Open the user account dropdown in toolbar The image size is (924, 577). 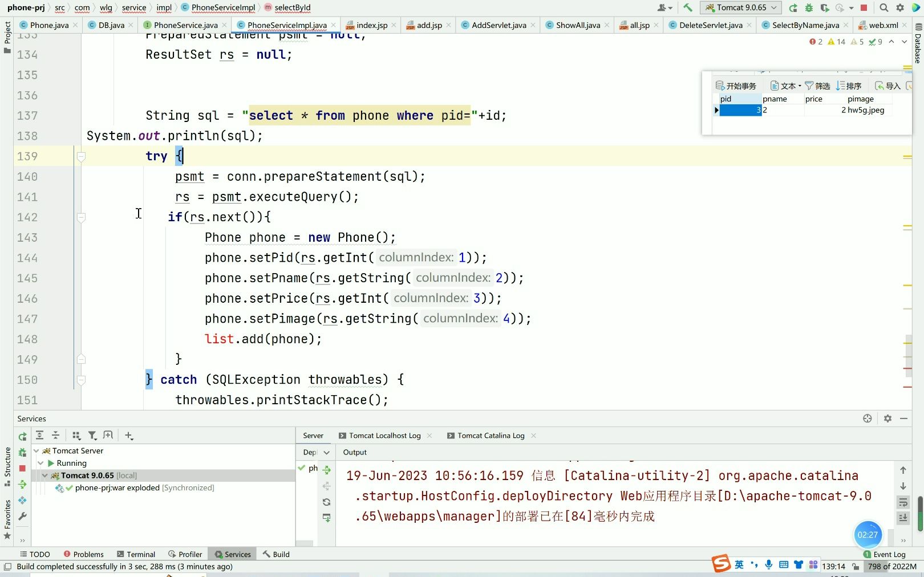(x=664, y=7)
